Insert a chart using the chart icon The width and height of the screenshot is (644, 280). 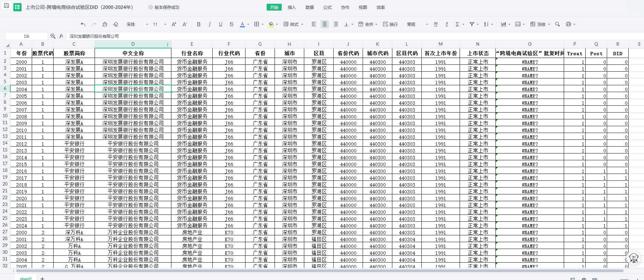504,24
